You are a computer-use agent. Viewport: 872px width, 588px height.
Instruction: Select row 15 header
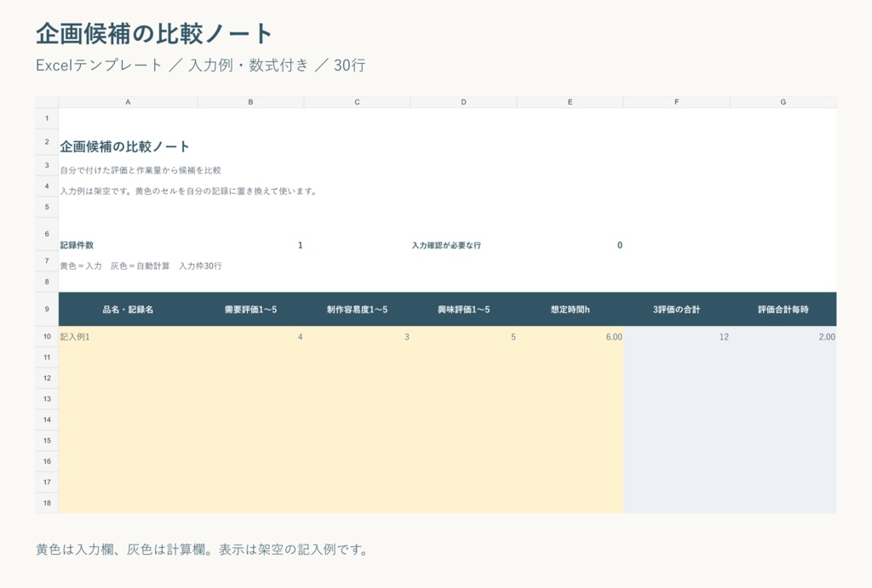coord(47,441)
